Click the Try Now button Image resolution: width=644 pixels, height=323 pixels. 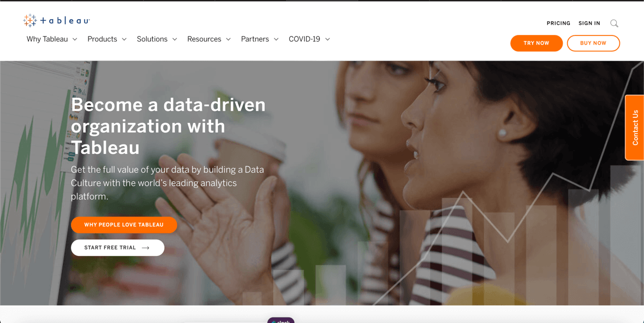[536, 43]
